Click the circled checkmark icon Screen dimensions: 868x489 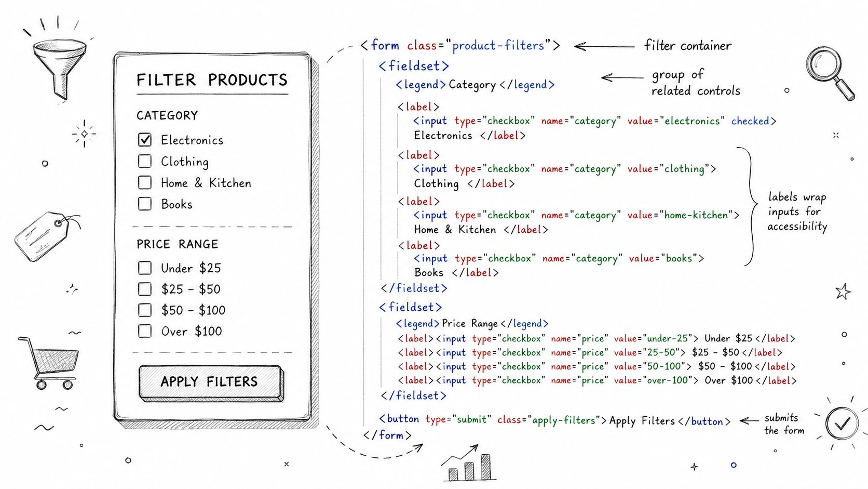pyautogui.click(x=842, y=424)
